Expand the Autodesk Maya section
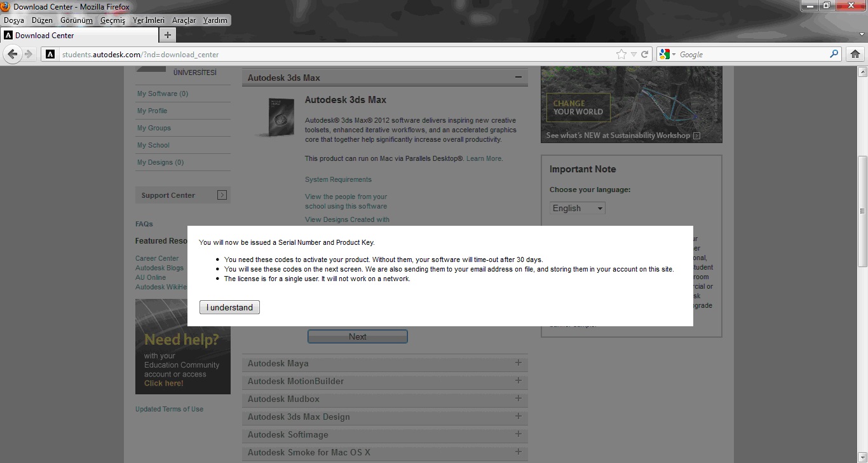The width and height of the screenshot is (868, 463). coord(518,363)
